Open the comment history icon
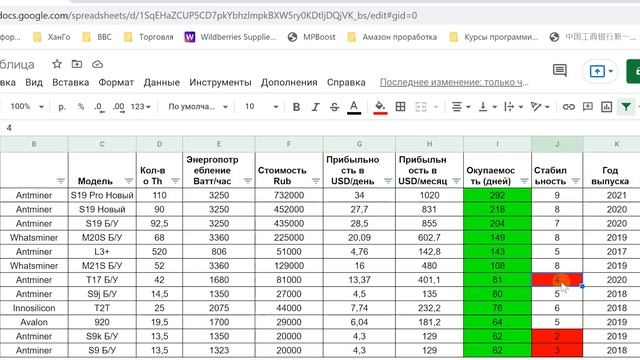The image size is (640, 360). [560, 71]
